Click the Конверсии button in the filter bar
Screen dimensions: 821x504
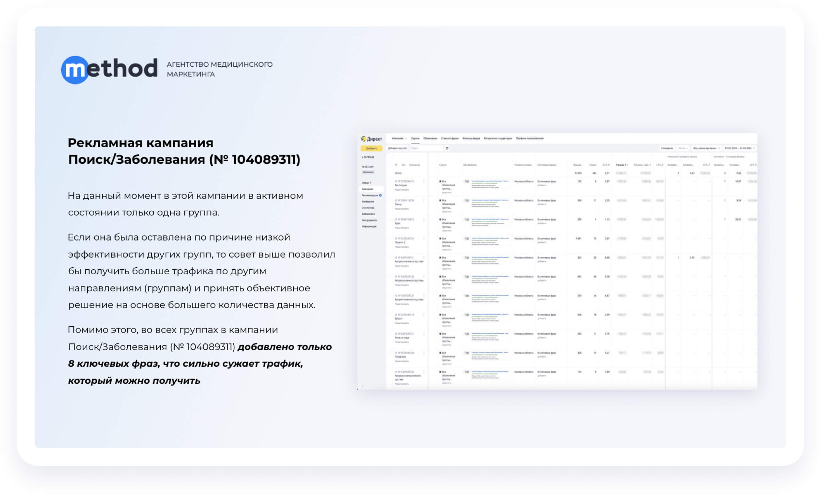667,148
